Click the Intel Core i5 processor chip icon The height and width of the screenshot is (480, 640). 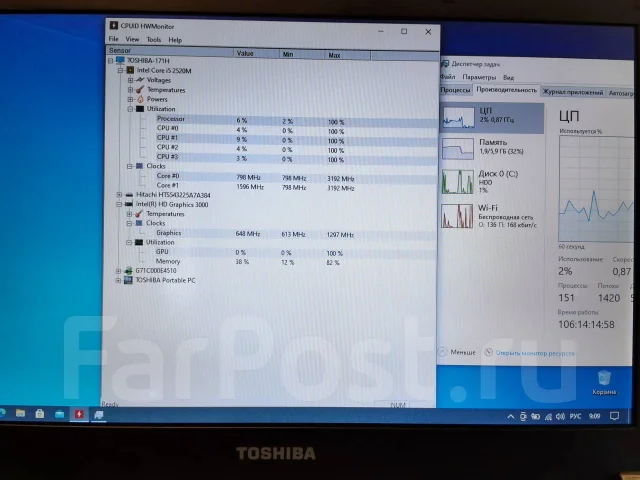click(130, 70)
